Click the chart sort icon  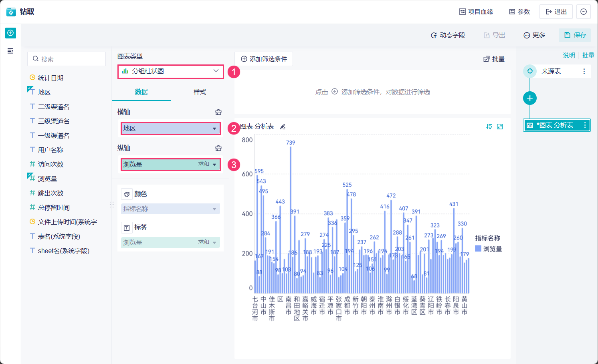pyautogui.click(x=489, y=127)
